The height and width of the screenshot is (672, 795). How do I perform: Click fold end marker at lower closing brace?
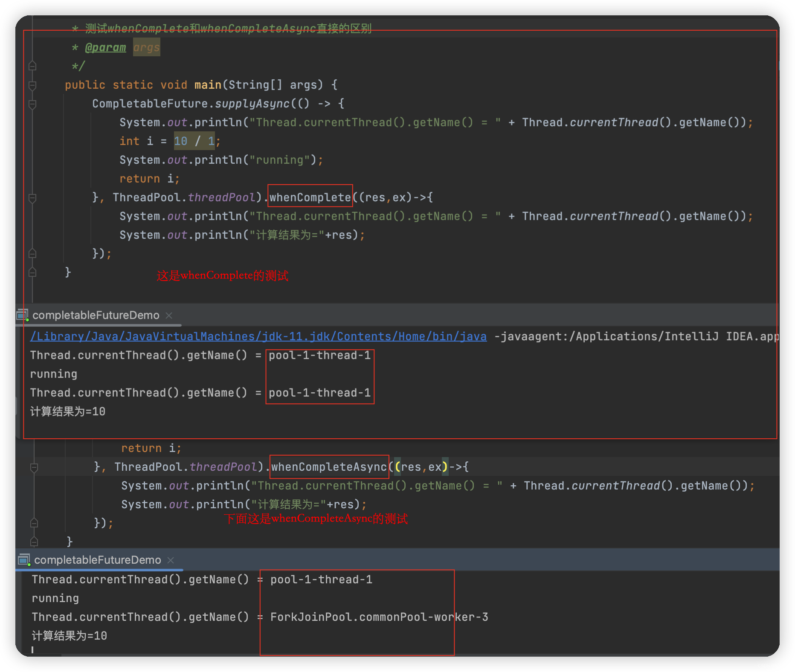point(34,542)
